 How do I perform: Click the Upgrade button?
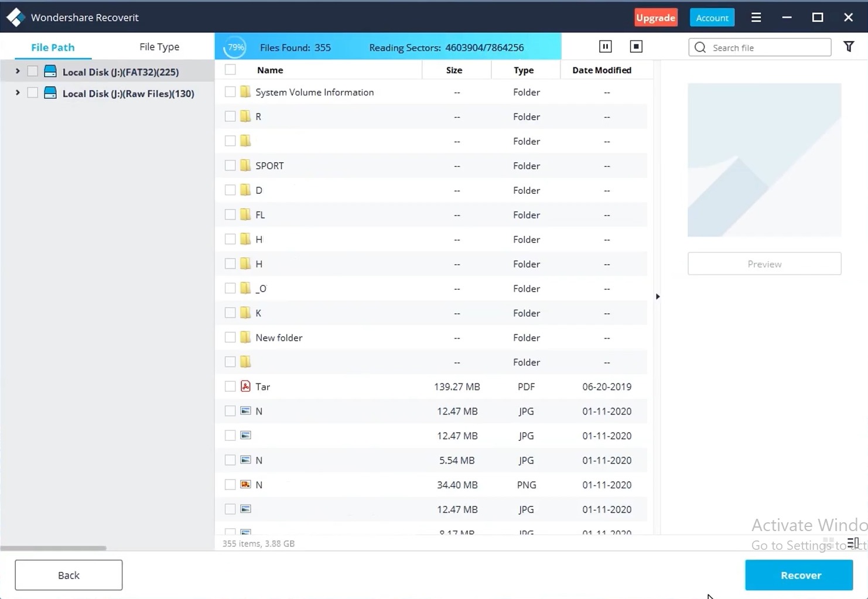(x=656, y=18)
